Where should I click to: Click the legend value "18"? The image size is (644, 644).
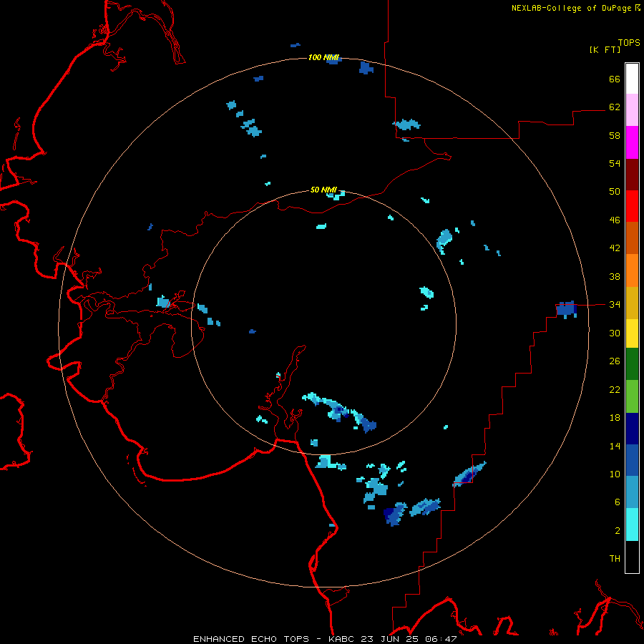pos(615,418)
